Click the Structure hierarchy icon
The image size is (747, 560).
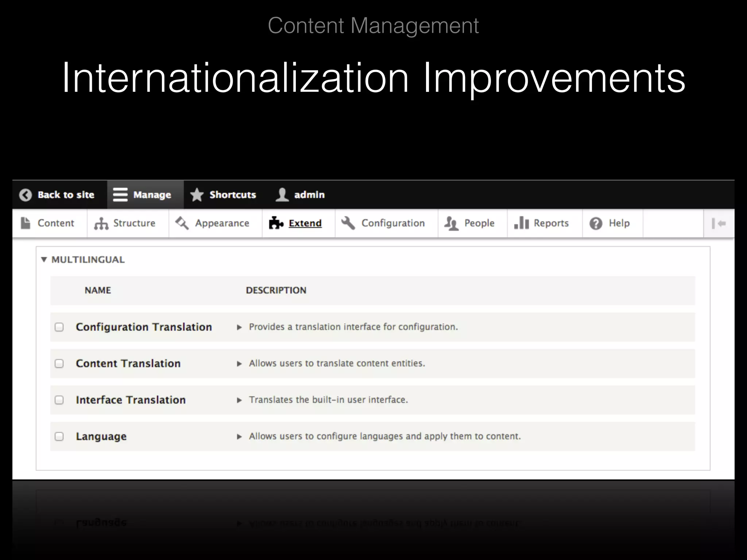coord(101,223)
